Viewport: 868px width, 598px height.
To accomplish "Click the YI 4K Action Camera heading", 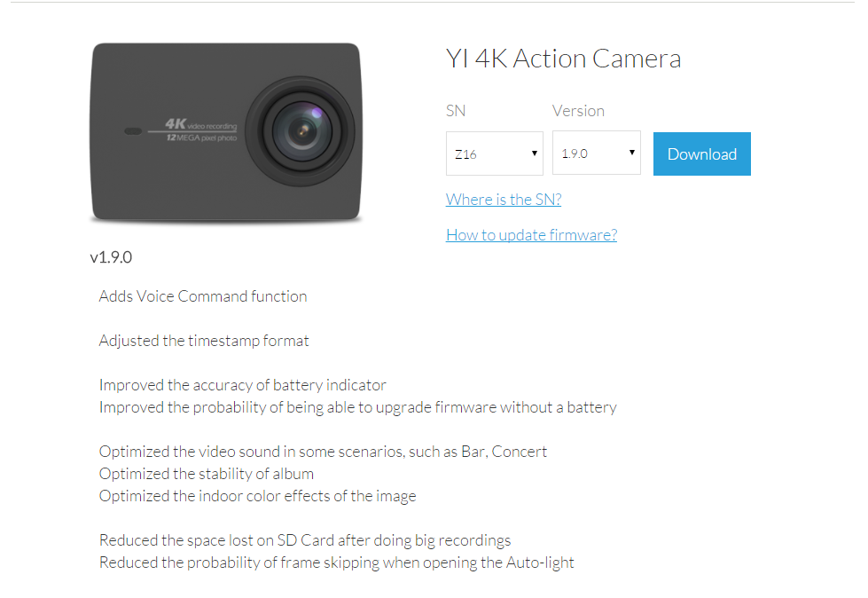I will 563,59.
